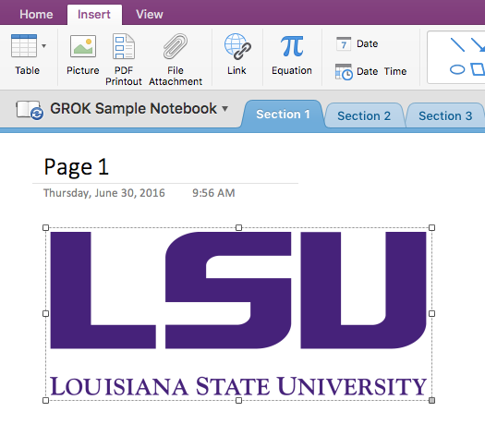Insert the Date Time stamp

tap(370, 71)
